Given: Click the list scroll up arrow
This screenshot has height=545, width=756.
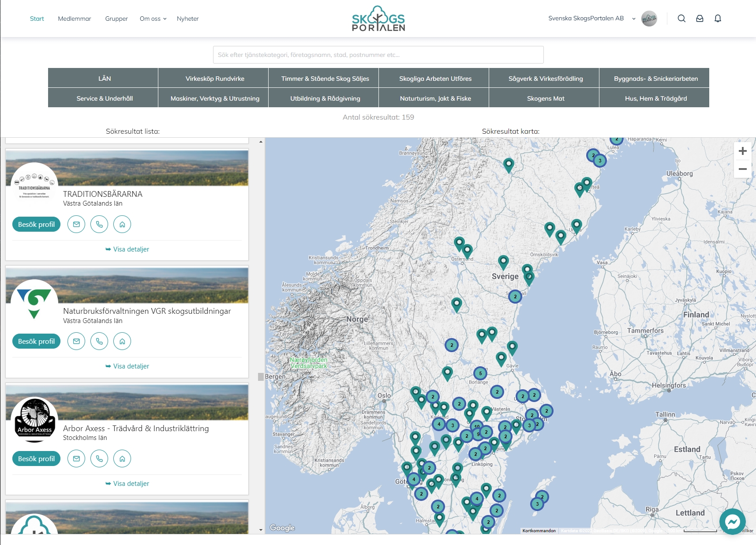Looking at the screenshot, I should click(x=261, y=142).
